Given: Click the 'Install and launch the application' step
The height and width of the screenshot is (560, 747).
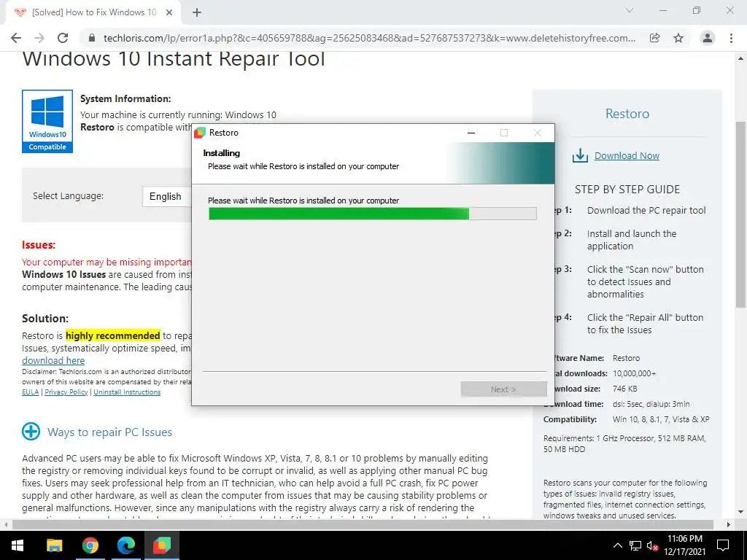Looking at the screenshot, I should point(632,240).
